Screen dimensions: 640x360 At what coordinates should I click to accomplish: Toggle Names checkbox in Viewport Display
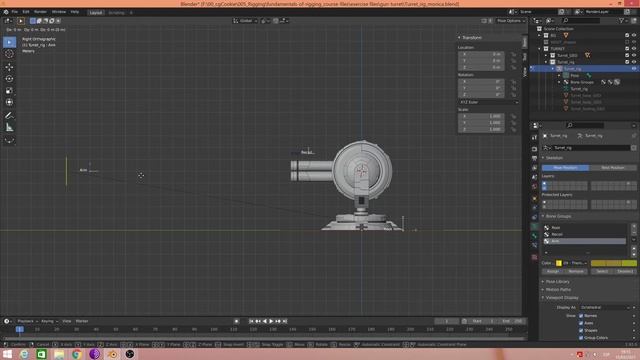point(581,316)
